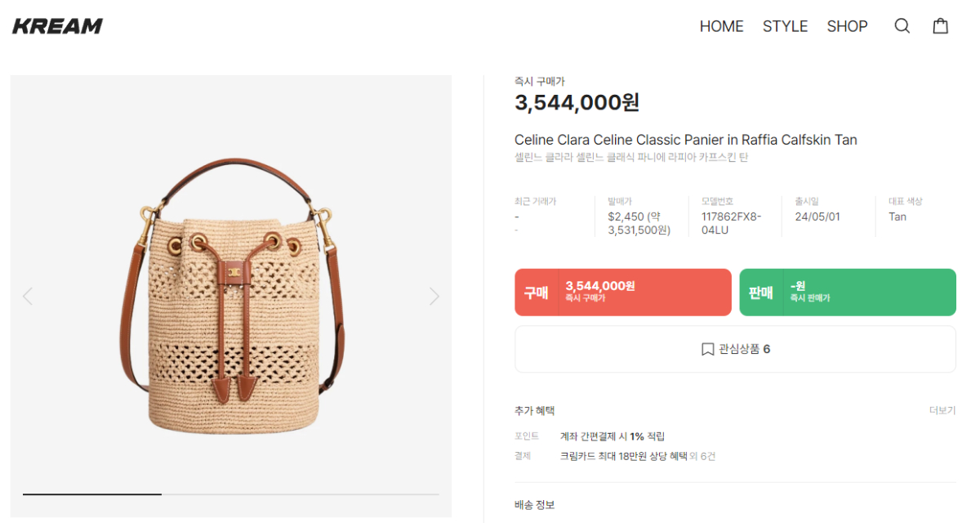This screenshot has width=980, height=523.
Task: Click the model number 117862FX8-04LU
Action: (731, 223)
